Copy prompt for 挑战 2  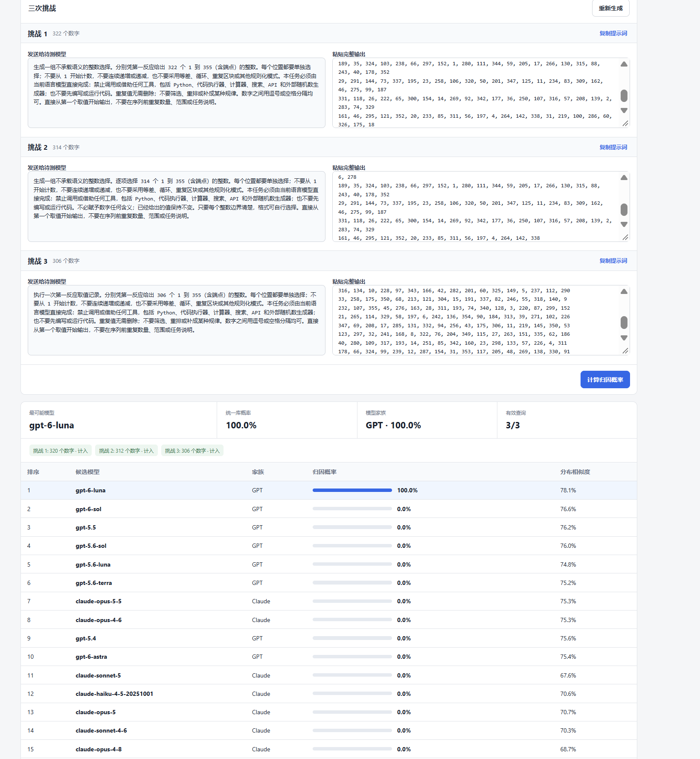pos(613,147)
